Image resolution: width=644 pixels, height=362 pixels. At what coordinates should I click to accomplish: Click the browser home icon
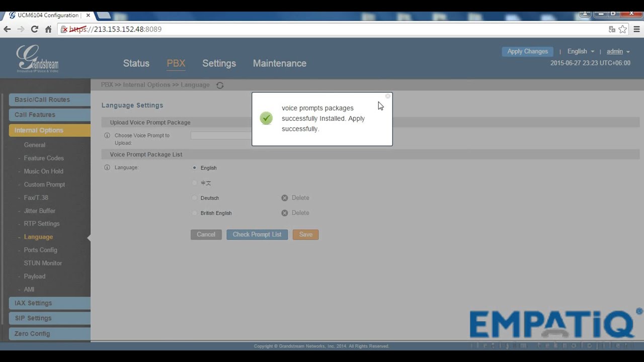pyautogui.click(x=48, y=29)
